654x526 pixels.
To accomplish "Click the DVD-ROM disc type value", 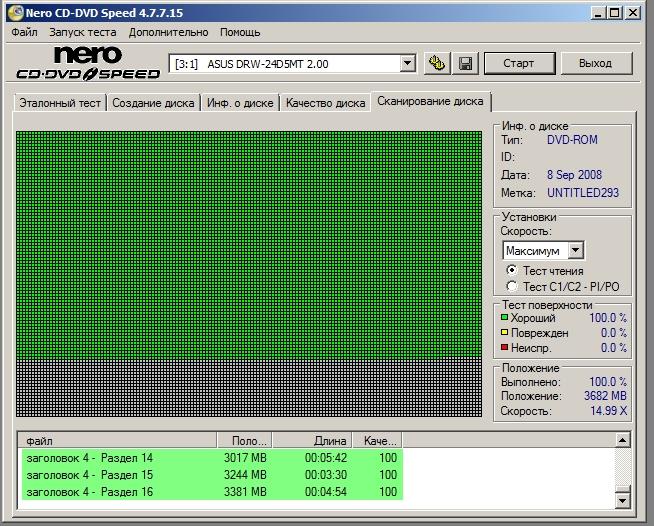I will tap(572, 140).
